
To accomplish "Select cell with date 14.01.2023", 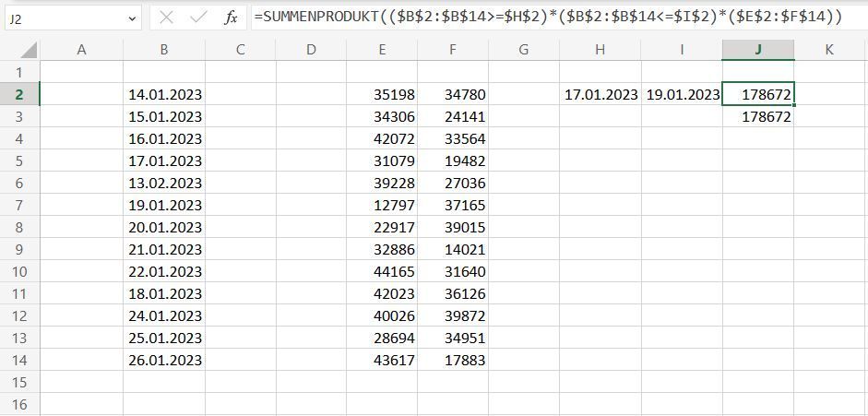I will 164,95.
